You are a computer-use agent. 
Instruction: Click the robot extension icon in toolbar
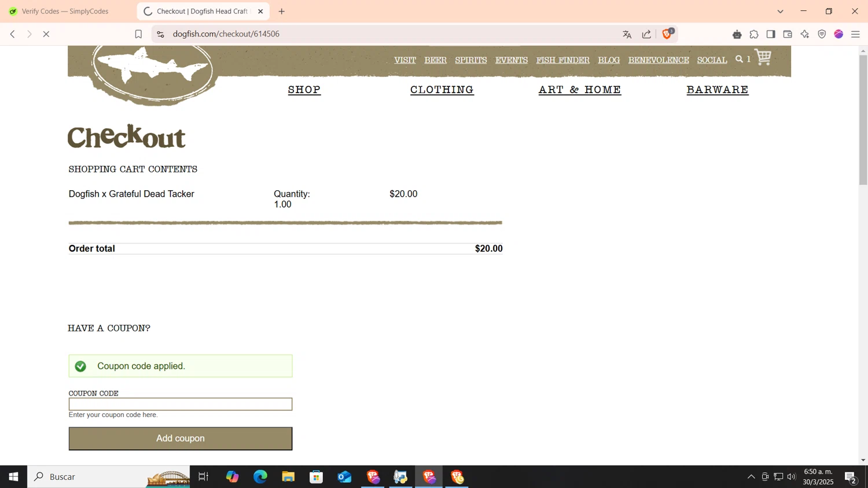pyautogui.click(x=737, y=34)
